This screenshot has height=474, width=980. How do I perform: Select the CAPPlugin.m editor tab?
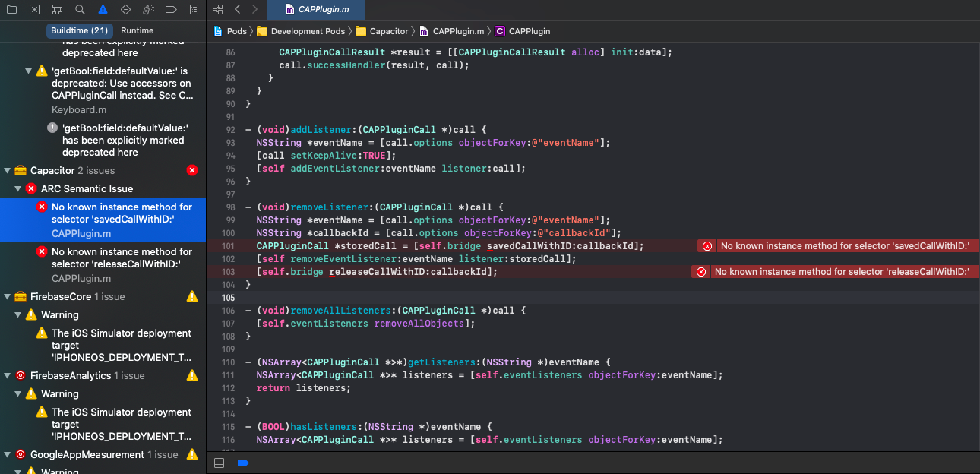(x=316, y=10)
